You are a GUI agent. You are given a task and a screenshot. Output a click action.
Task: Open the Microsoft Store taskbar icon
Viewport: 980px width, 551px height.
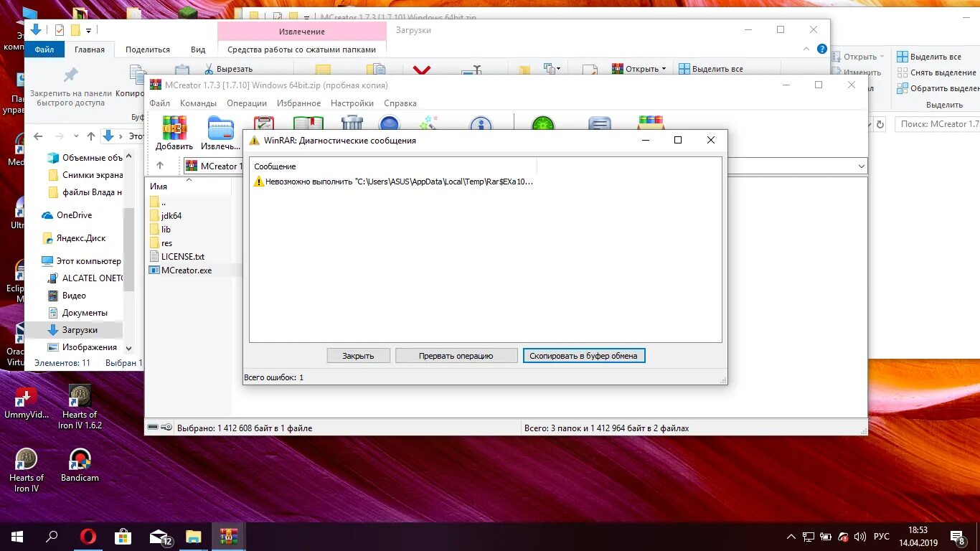(123, 536)
